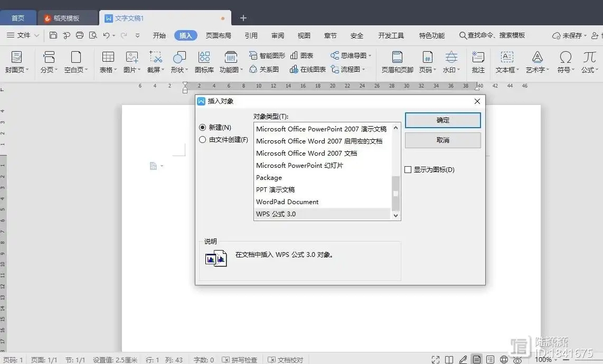The image size is (603, 364).
Task: Go to the 首页 tab
Action: [18, 18]
